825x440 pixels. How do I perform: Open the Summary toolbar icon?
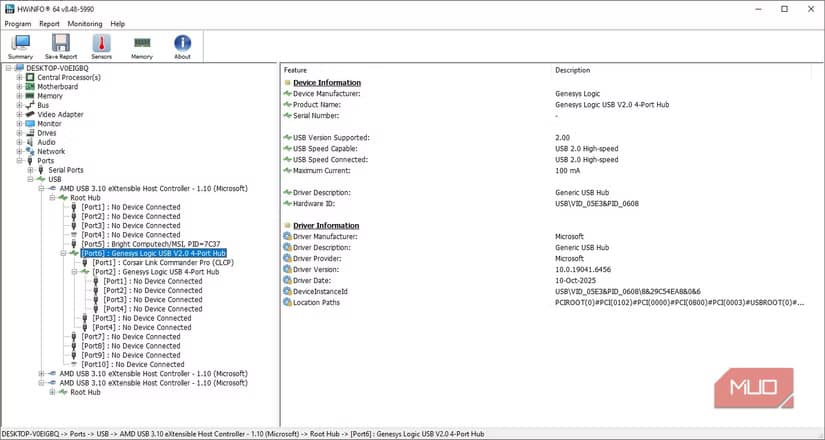pos(21,43)
